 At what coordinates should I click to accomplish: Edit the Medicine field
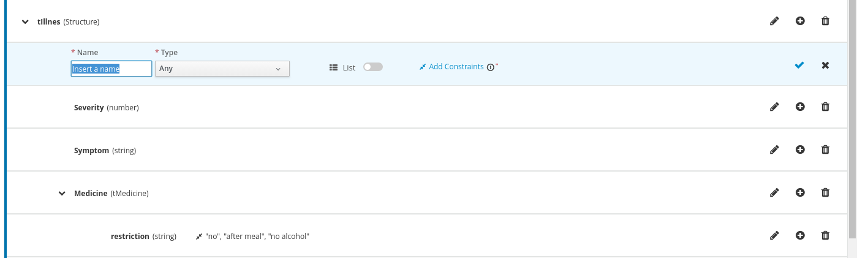[x=774, y=193]
